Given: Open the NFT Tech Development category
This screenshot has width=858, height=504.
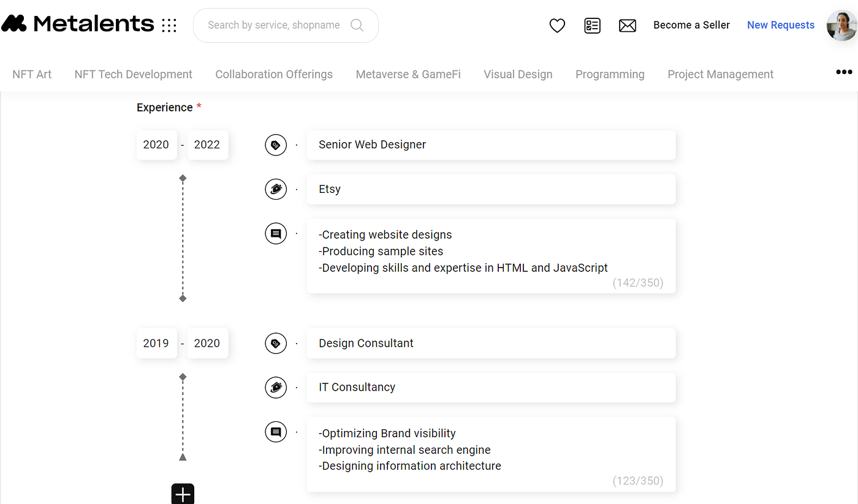Looking at the screenshot, I should pyautogui.click(x=133, y=75).
